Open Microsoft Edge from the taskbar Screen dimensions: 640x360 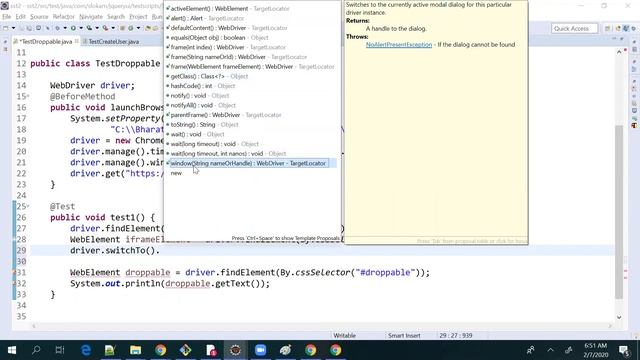point(86,350)
